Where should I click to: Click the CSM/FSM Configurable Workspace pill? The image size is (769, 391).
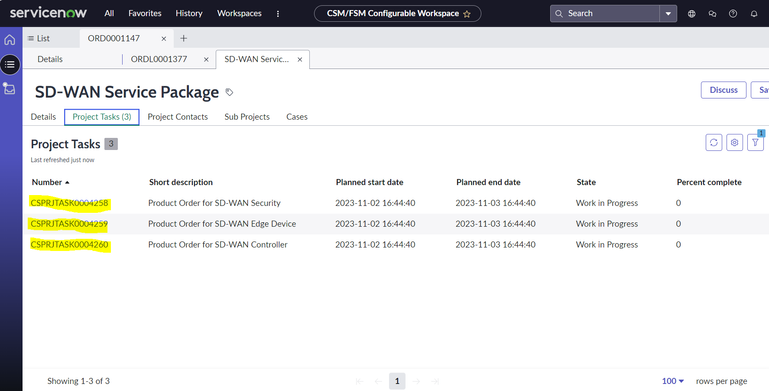[x=397, y=13]
